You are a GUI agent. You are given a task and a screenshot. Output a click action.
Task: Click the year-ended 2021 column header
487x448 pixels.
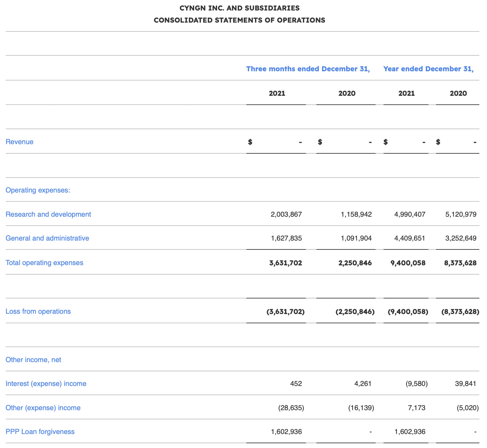[406, 94]
